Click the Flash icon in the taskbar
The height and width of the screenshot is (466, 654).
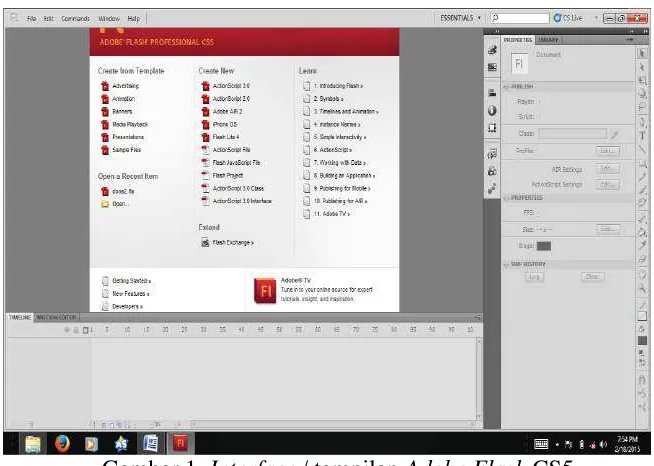click(180, 443)
